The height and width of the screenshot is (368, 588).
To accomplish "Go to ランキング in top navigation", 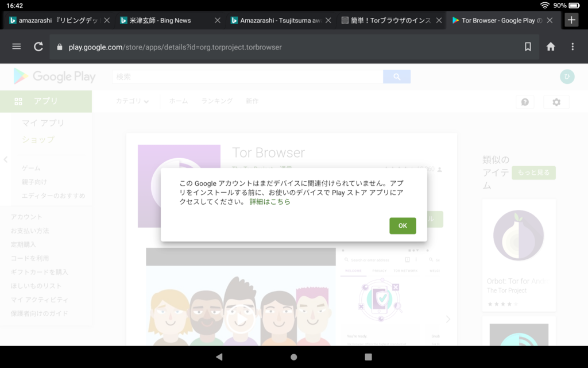I will point(216,101).
